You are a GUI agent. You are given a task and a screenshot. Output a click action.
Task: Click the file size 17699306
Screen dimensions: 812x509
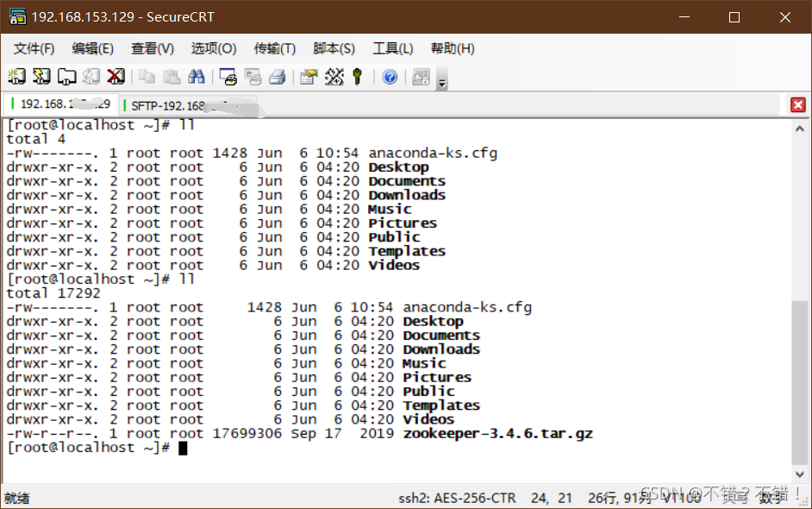click(247, 434)
